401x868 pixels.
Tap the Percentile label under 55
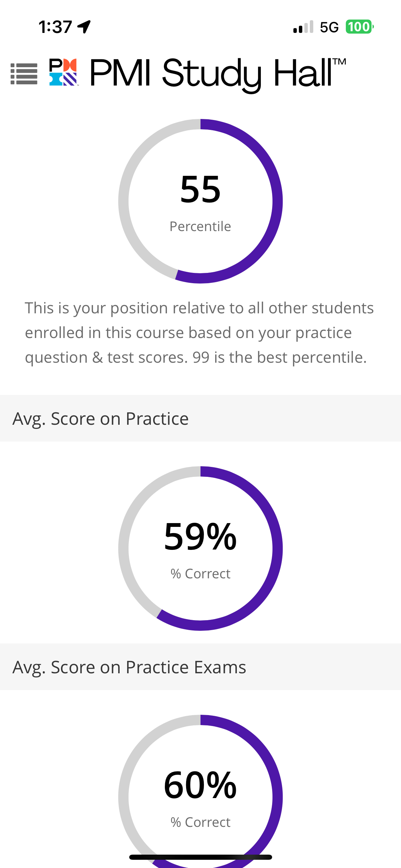200,227
